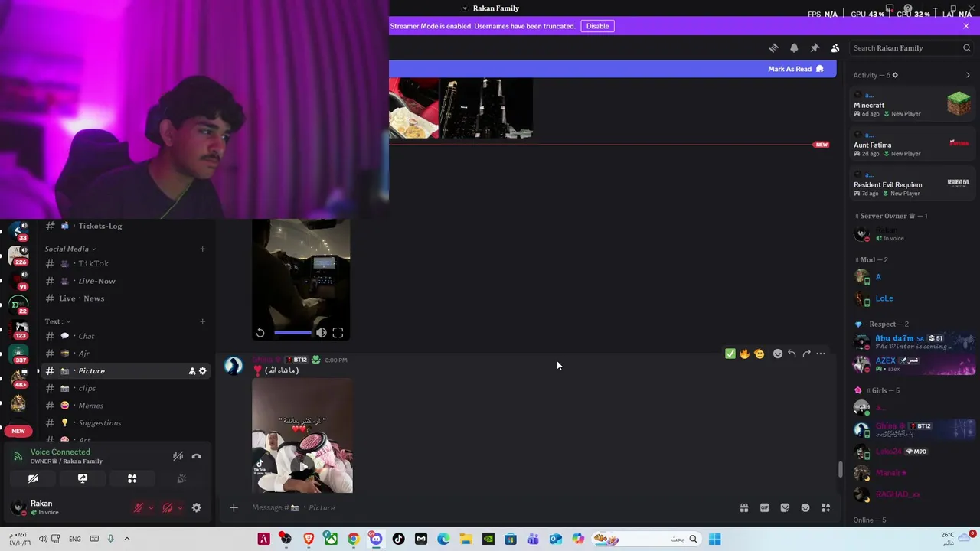The image size is (980, 551).
Task: Open Discord in the taskbar
Action: [376, 539]
